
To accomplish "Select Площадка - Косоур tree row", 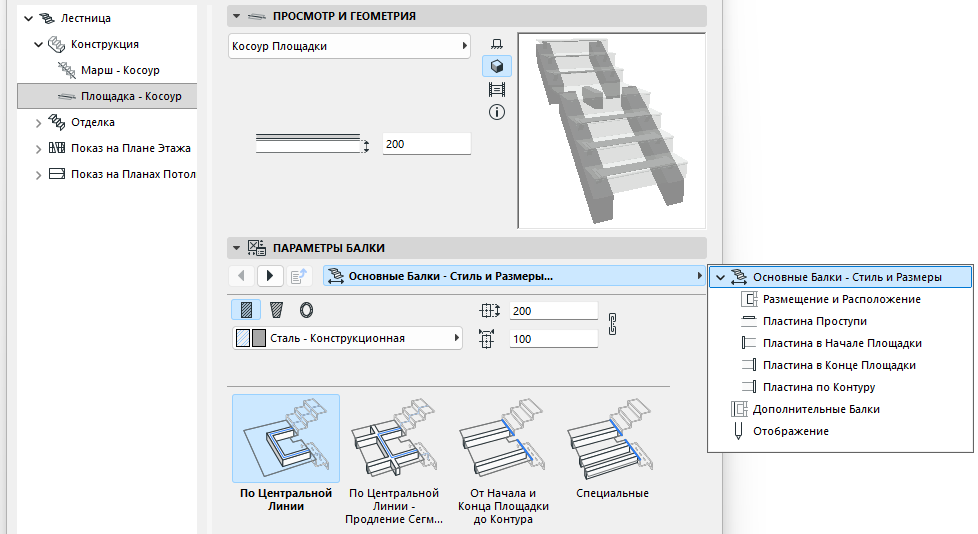I will [107, 96].
